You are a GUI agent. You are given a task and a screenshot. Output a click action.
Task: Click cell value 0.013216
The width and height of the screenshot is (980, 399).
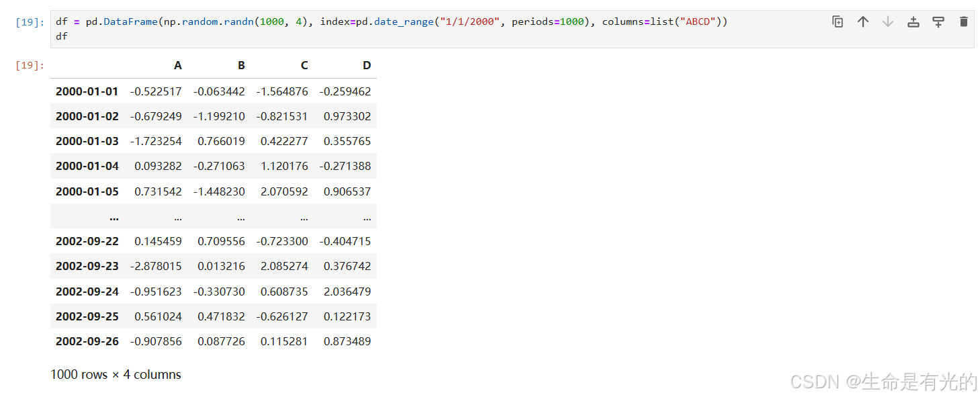(x=221, y=266)
